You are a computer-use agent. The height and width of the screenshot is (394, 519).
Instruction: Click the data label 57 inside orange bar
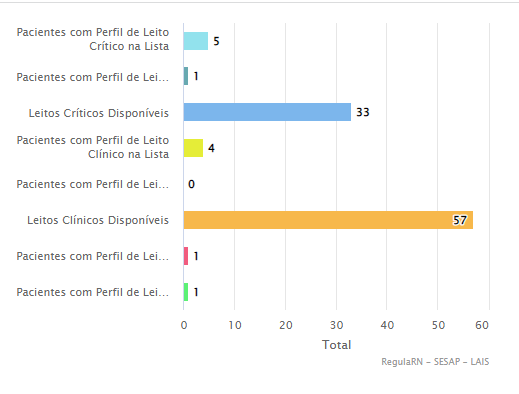click(459, 220)
